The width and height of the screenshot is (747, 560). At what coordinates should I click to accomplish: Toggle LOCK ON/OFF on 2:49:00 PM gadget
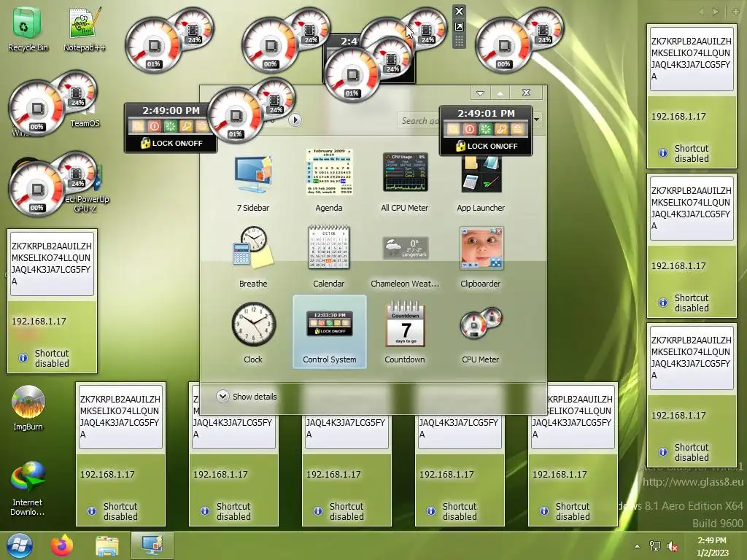click(171, 143)
